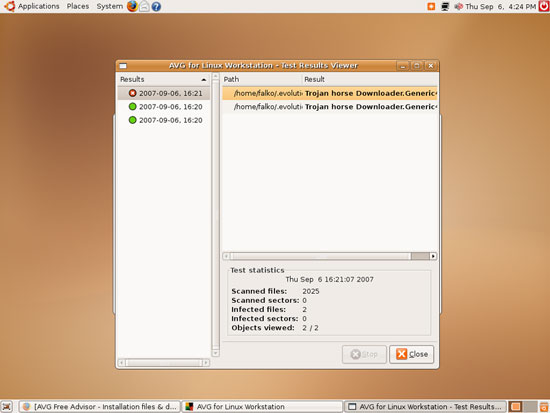550x413 pixels.
Task: Click the Show Desktop icon in bottom panel
Action: click(x=7, y=407)
